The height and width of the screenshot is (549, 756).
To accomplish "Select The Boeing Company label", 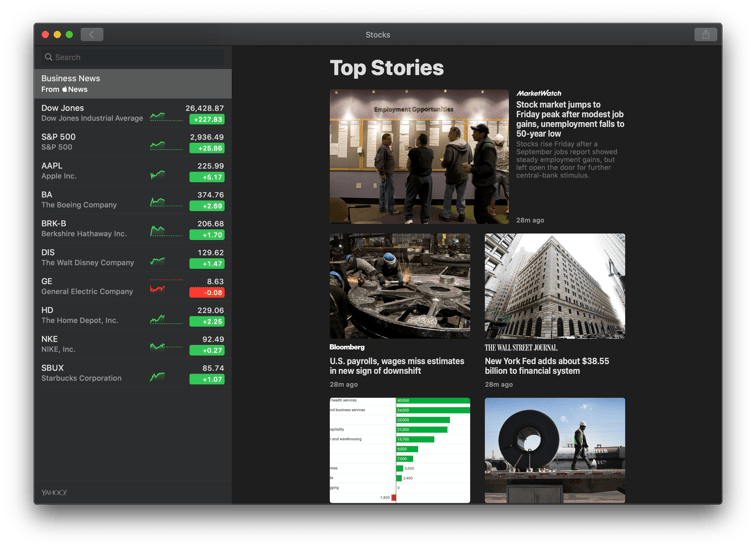I will 79,205.
